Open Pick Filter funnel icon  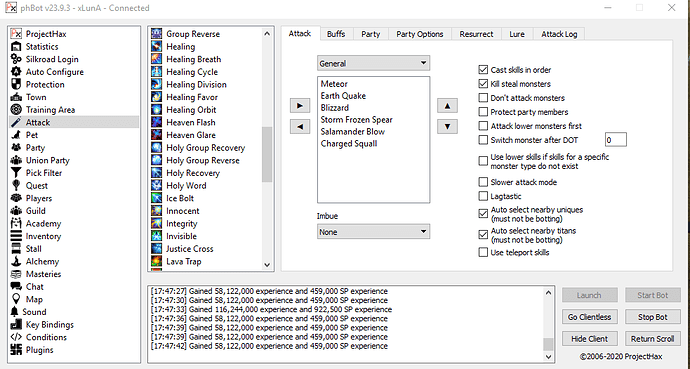click(x=16, y=173)
